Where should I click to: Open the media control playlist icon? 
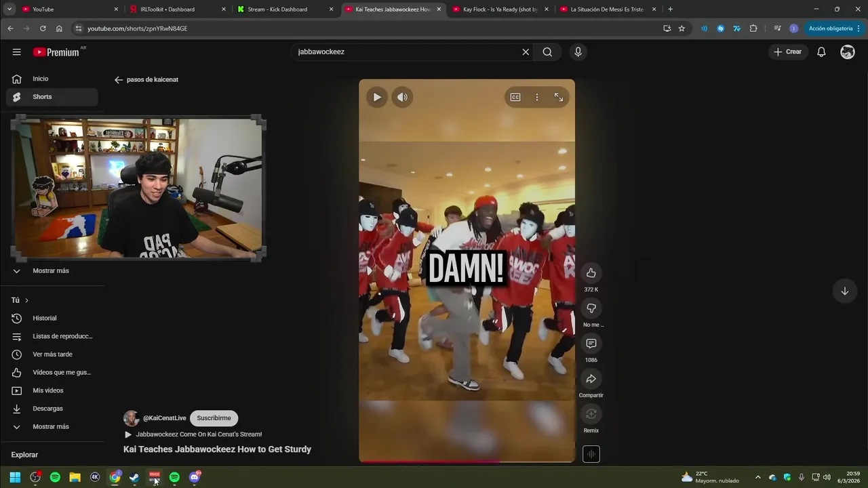pos(777,28)
